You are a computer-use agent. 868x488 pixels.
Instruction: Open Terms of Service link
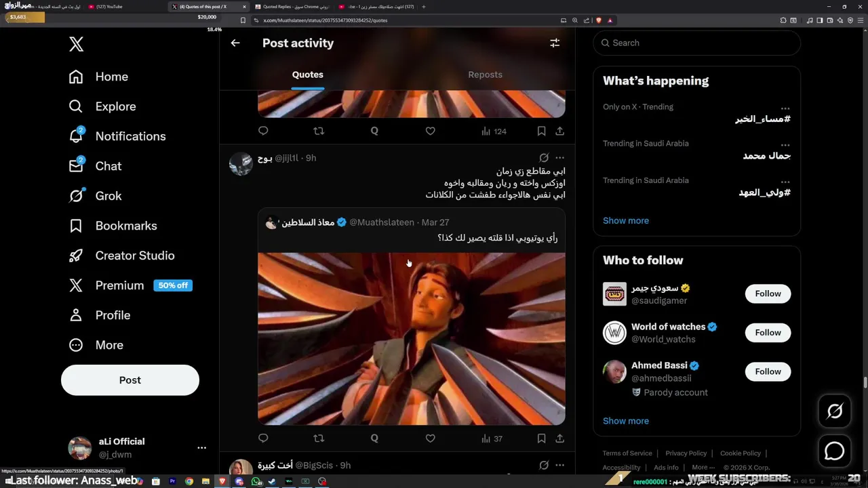coord(627,453)
